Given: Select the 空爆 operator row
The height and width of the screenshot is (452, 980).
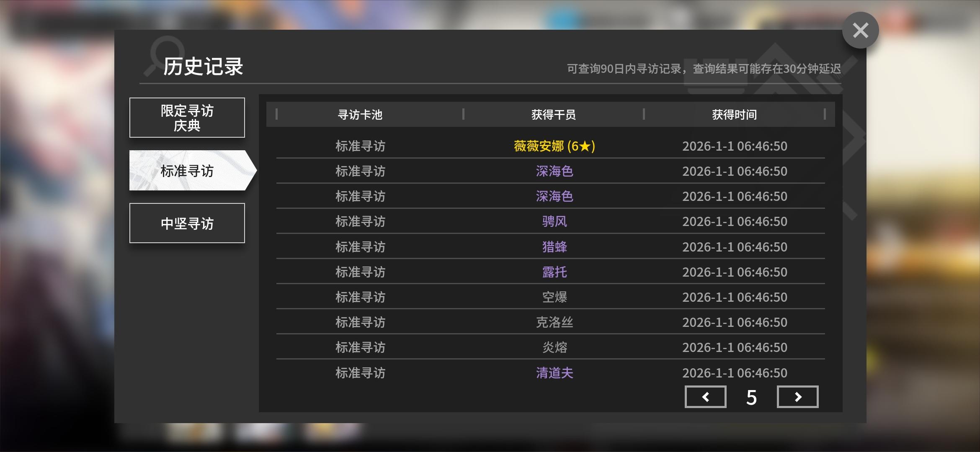Looking at the screenshot, I should point(554,297).
